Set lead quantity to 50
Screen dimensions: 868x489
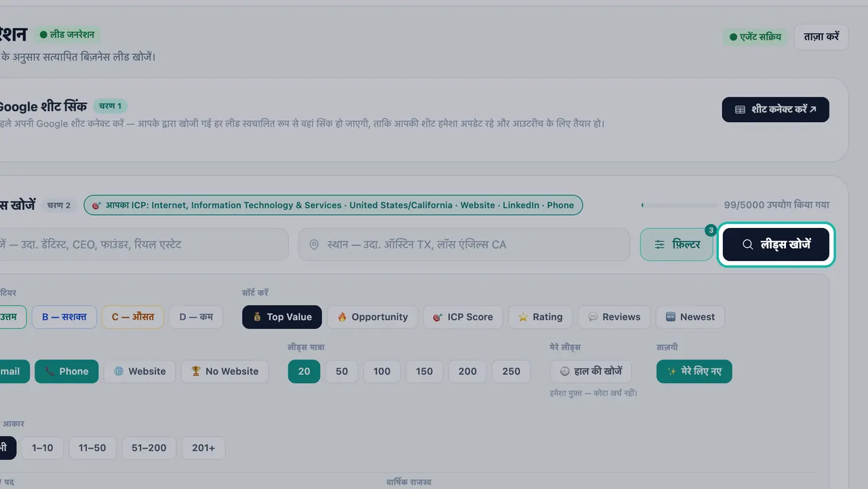coord(342,371)
